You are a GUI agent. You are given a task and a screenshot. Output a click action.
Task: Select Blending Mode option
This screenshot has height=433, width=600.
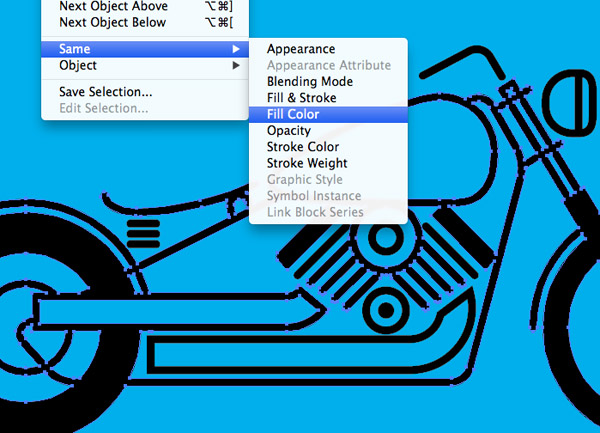click(328, 81)
